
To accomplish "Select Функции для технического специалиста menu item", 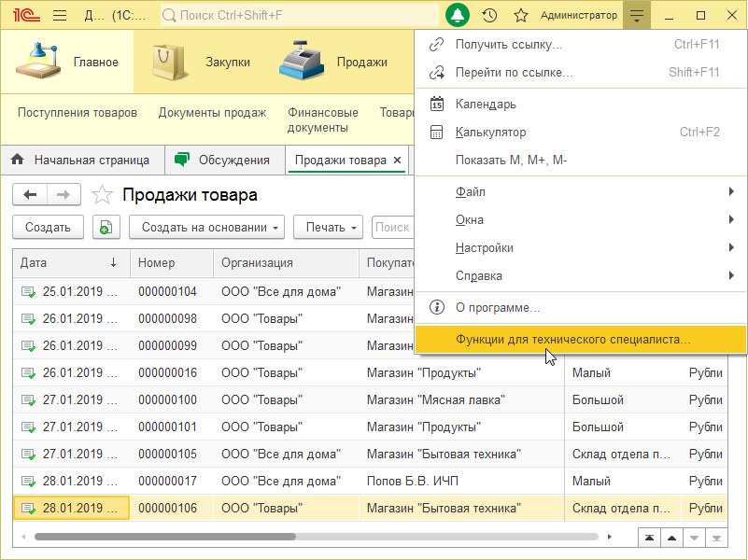I will point(572,340).
